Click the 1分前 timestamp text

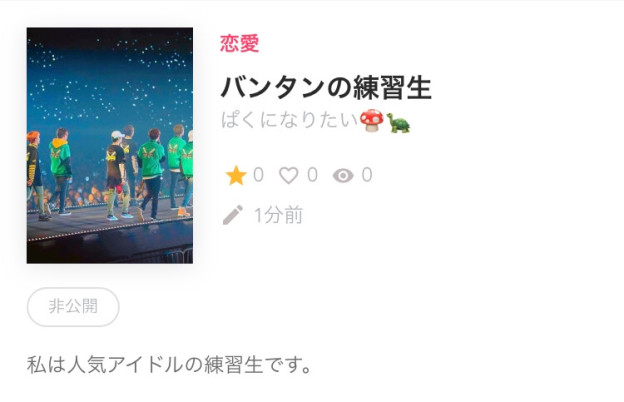(279, 215)
